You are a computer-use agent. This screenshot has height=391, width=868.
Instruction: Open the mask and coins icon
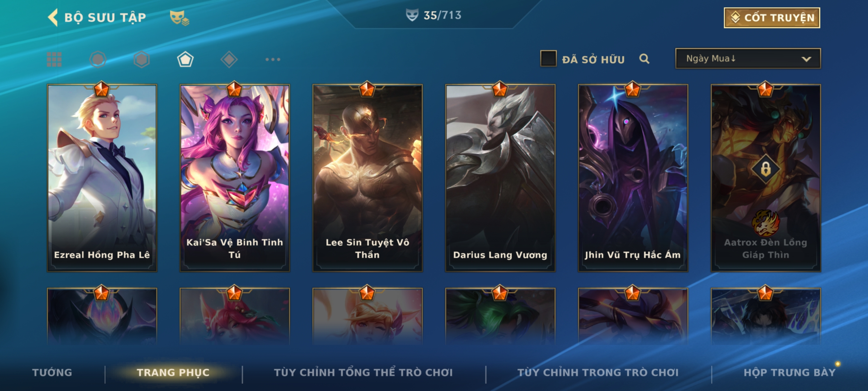click(179, 18)
